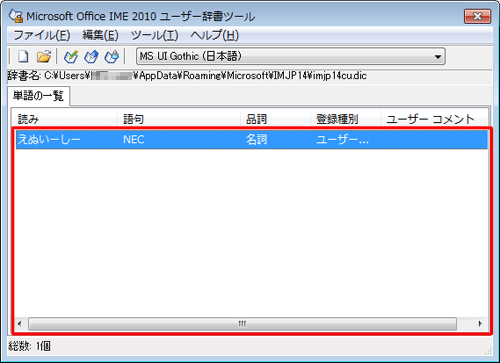Sort by the ユーザー コメント column header
This screenshot has width=500, height=363.
434,119
